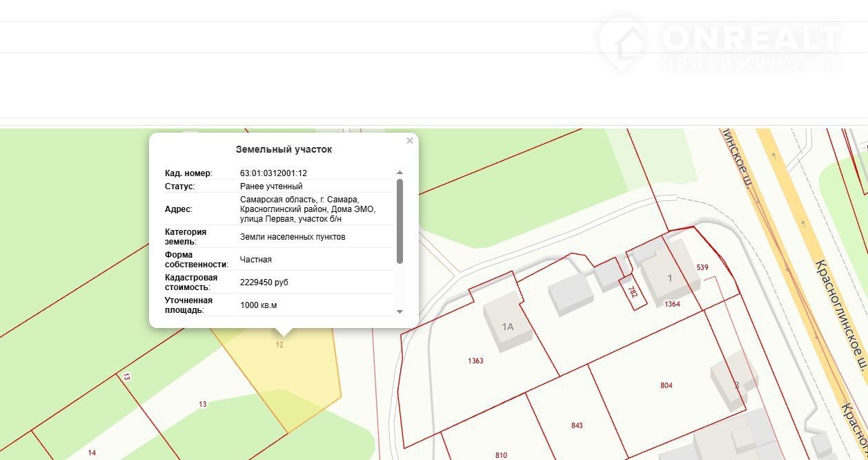Click parcel 810 at bottom edge
Image resolution: width=868 pixels, height=460 pixels.
(501, 454)
